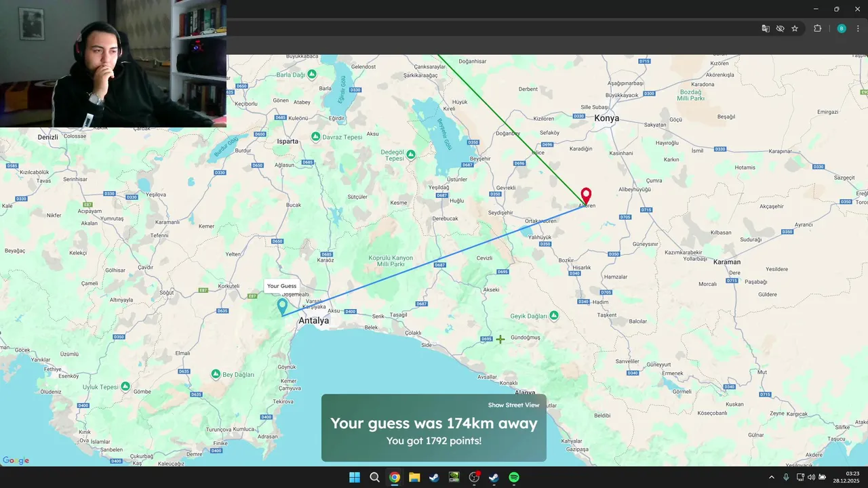Click Geyik Dağları mountain marker
This screenshot has width=868, height=488.
[554, 316]
